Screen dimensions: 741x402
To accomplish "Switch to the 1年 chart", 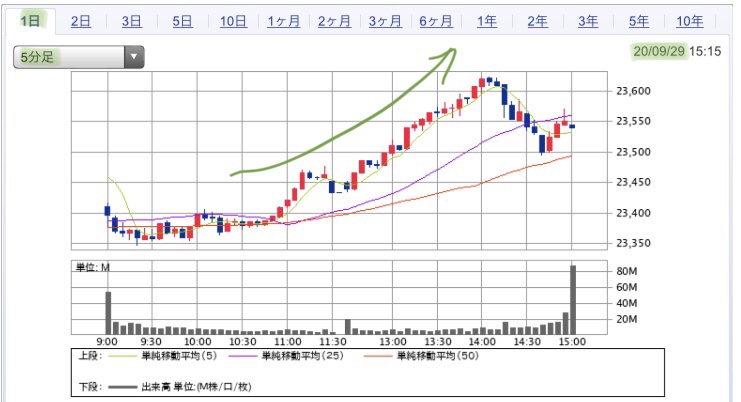I will coord(487,21).
